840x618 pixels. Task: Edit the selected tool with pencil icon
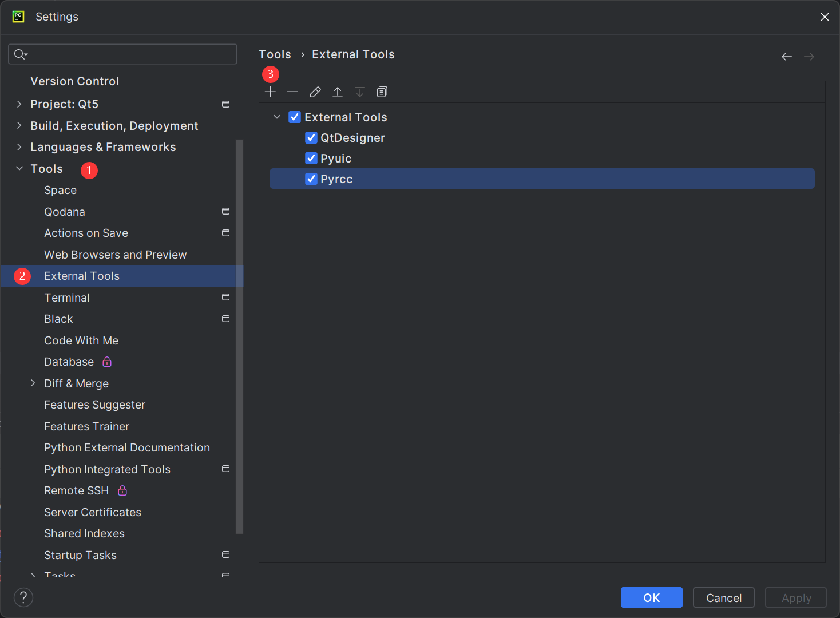pos(315,92)
